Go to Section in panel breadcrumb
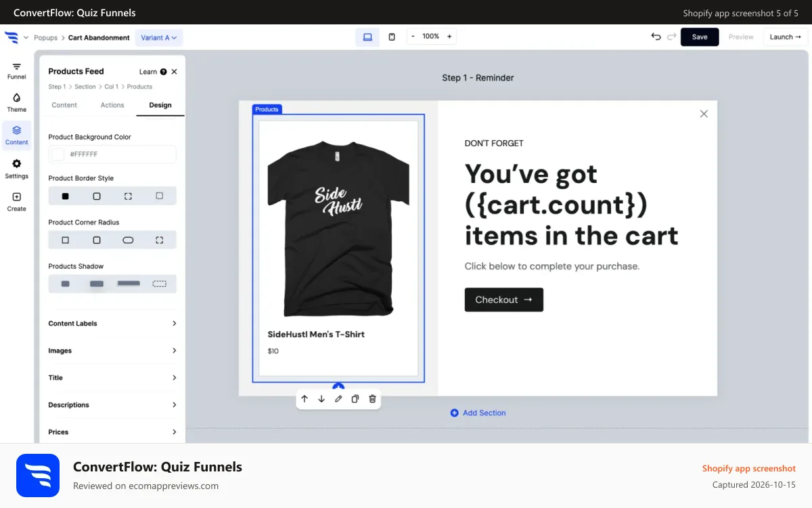This screenshot has width=812, height=508. pos(85,87)
